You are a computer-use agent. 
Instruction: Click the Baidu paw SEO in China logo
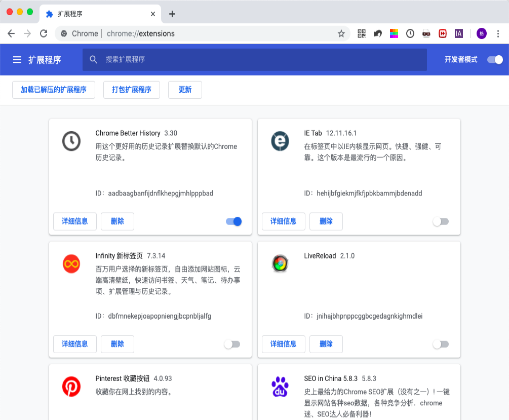point(280,387)
